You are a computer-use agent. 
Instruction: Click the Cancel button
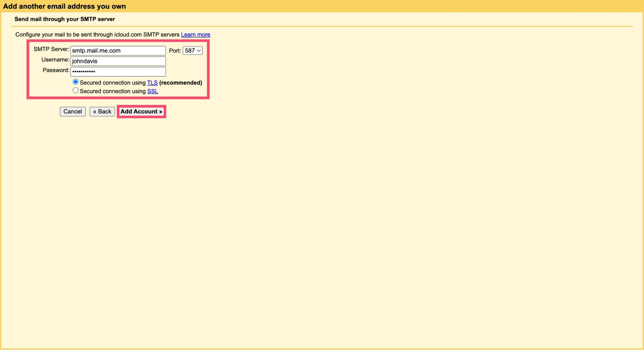tap(73, 112)
